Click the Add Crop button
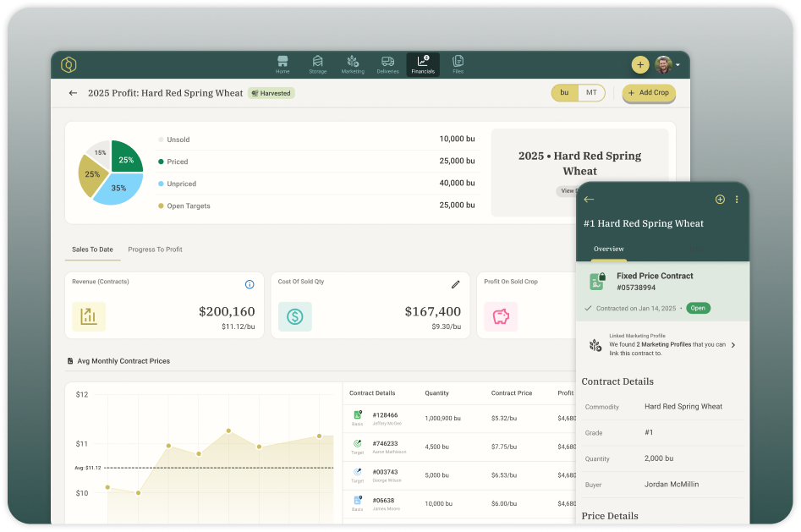Viewport: 801px width, 532px height. (x=649, y=93)
